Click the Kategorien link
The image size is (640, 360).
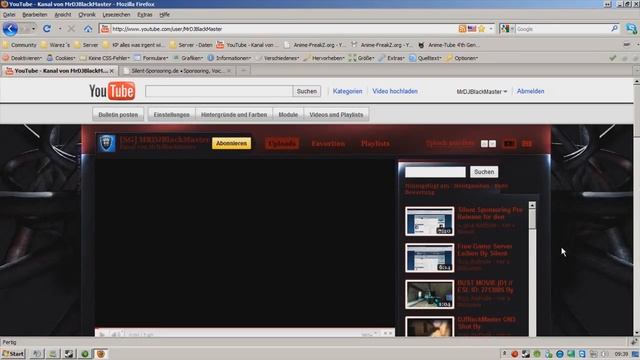(347, 91)
